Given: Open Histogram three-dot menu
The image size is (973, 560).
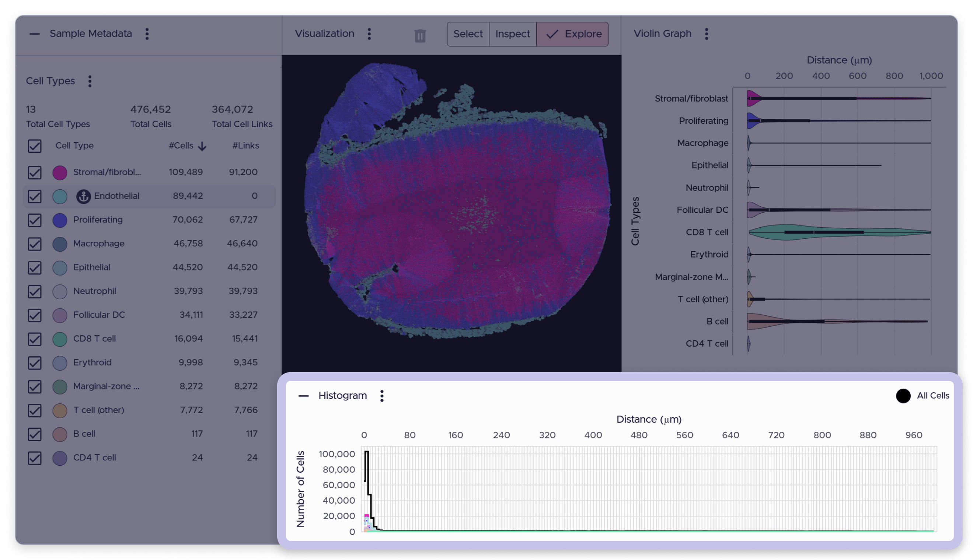Looking at the screenshot, I should point(382,396).
